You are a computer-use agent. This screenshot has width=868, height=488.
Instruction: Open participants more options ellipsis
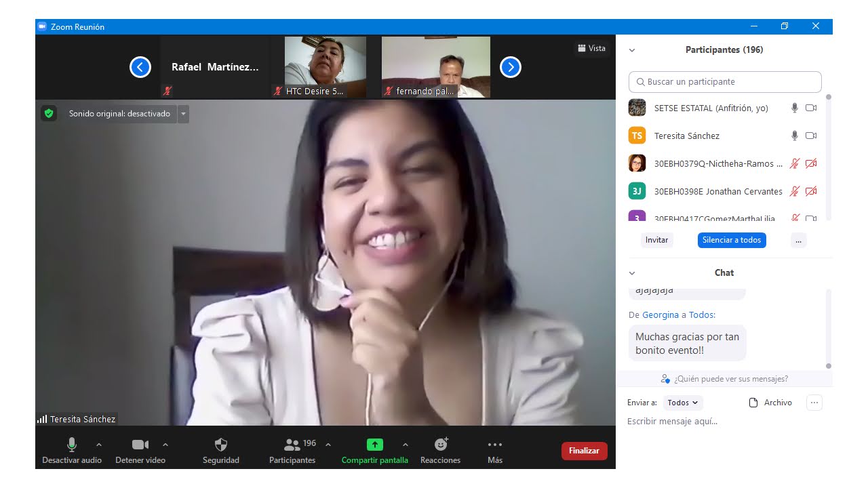[799, 240]
